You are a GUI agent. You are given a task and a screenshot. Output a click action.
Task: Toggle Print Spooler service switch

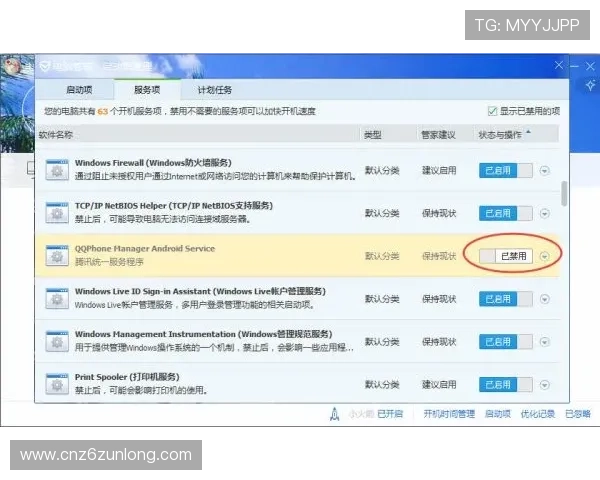505,385
